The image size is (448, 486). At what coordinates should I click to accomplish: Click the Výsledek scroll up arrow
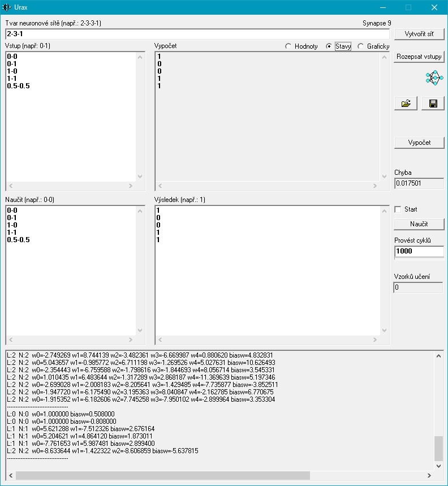384,211
